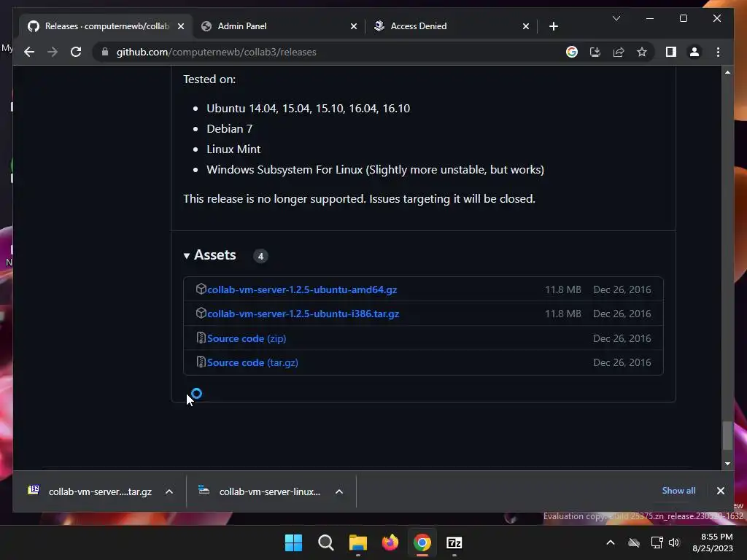Open the Google icon in address bar
747x560 pixels.
pos(572,52)
